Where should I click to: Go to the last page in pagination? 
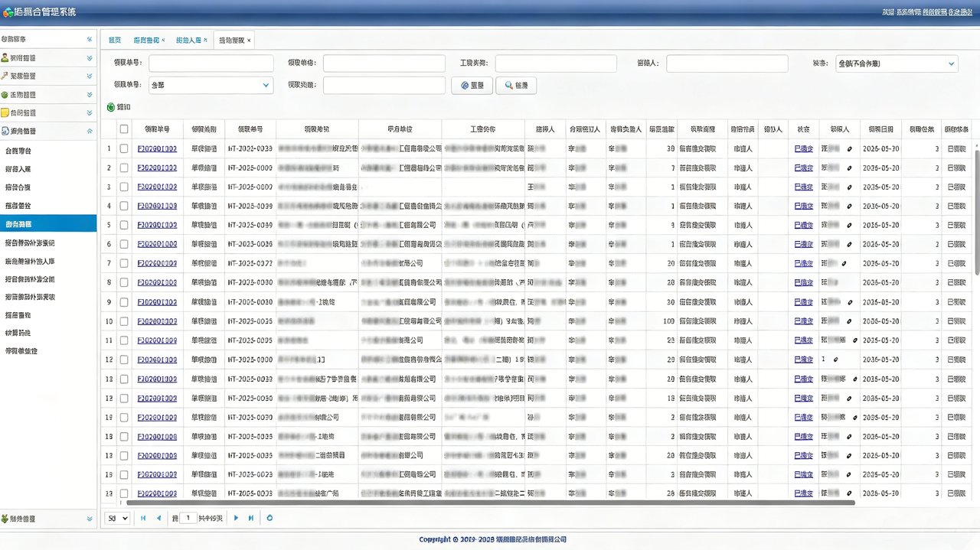pos(251,518)
